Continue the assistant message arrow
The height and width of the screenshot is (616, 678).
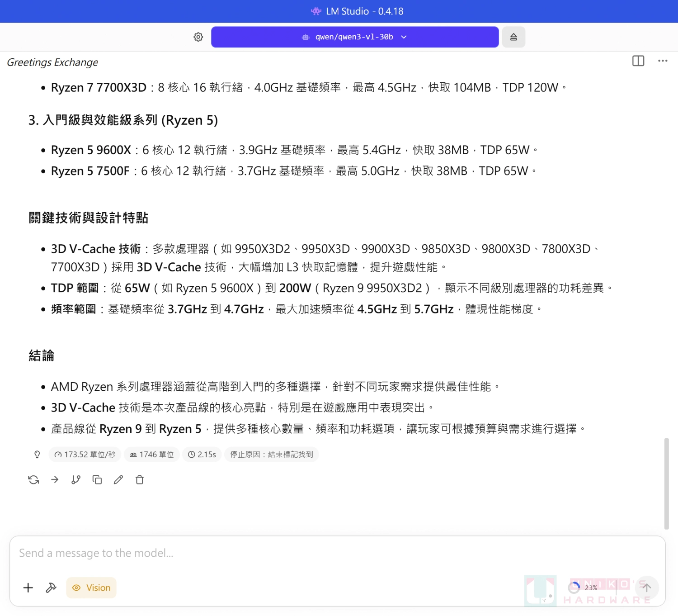[x=55, y=480]
